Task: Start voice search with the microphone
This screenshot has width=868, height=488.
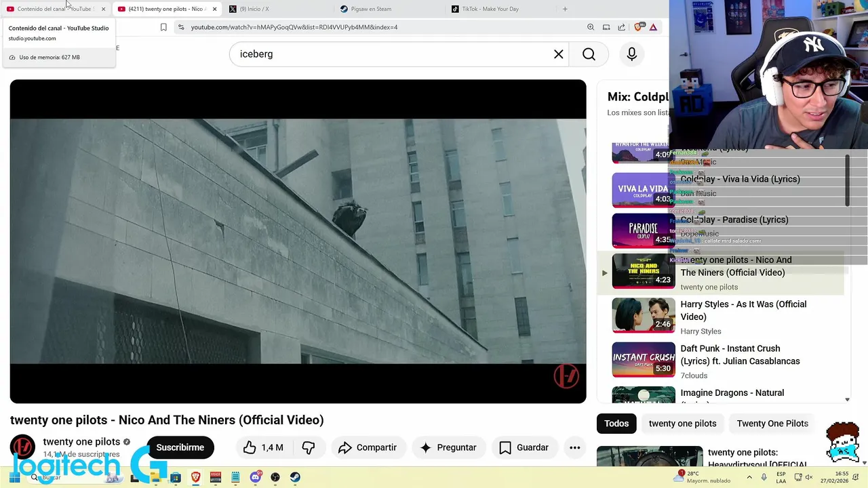Action: 631,54
